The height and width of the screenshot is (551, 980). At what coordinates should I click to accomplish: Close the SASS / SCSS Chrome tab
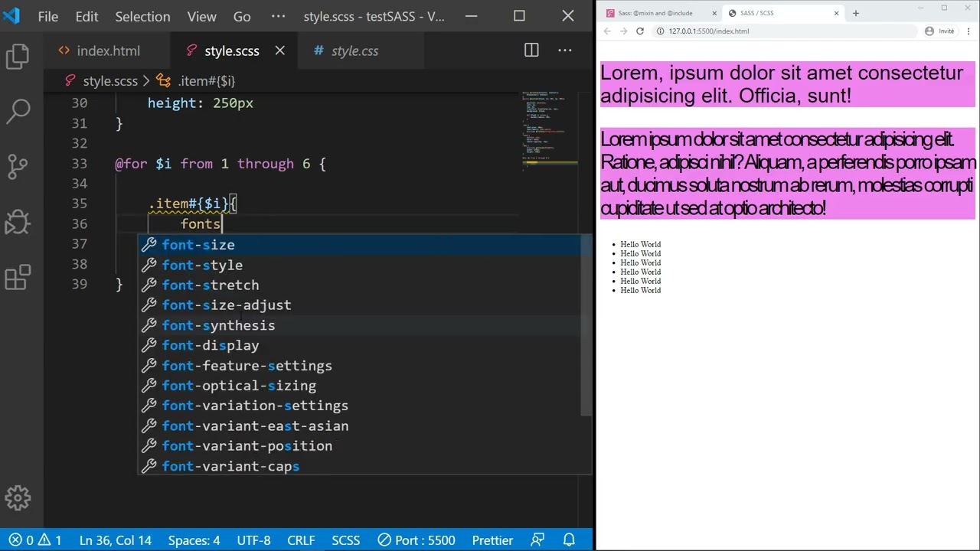(836, 13)
